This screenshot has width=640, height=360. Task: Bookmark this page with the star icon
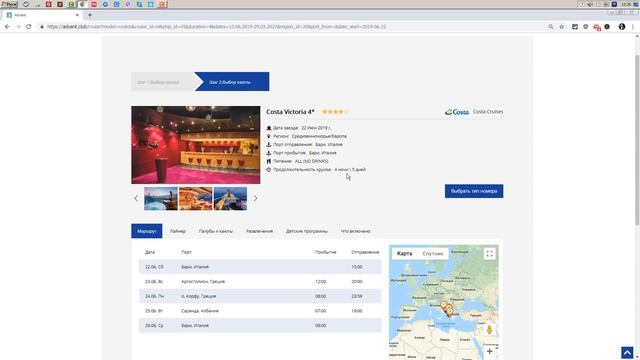562,27
